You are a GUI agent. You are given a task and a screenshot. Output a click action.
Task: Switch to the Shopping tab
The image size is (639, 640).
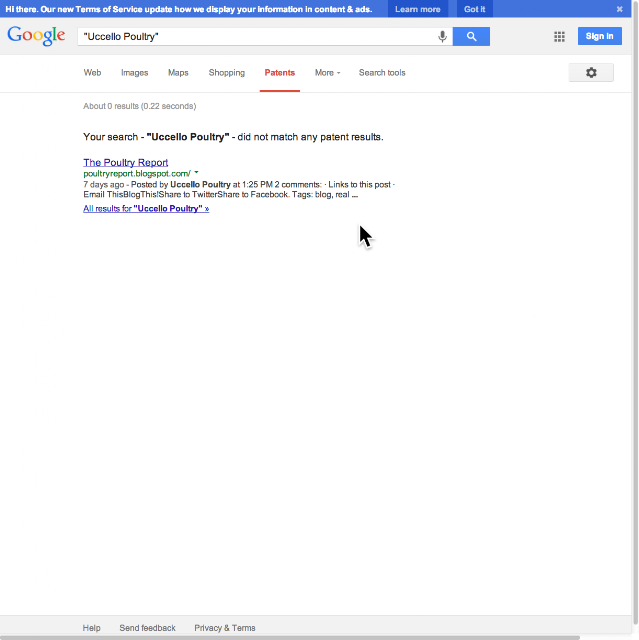pos(226,73)
